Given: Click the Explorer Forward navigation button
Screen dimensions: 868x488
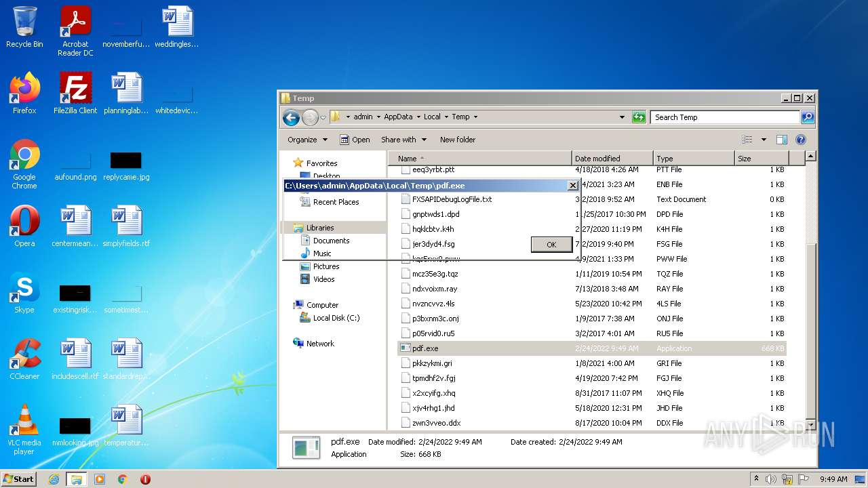Looking at the screenshot, I should 310,117.
